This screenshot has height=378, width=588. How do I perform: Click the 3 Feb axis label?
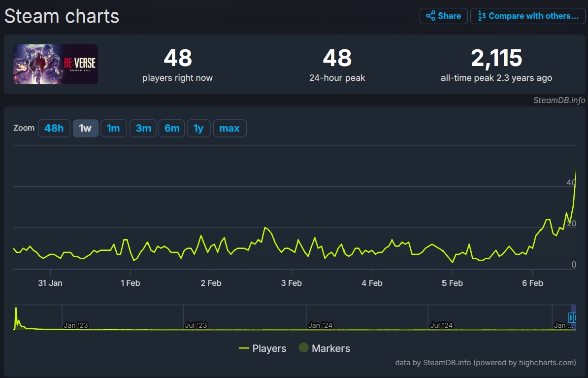[292, 283]
